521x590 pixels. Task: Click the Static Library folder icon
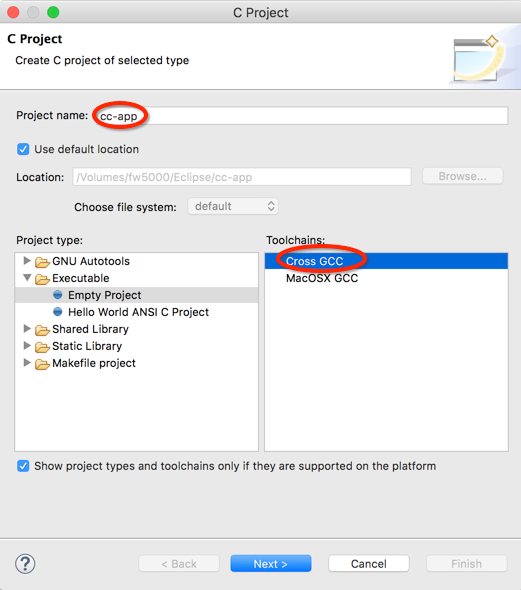[42, 347]
